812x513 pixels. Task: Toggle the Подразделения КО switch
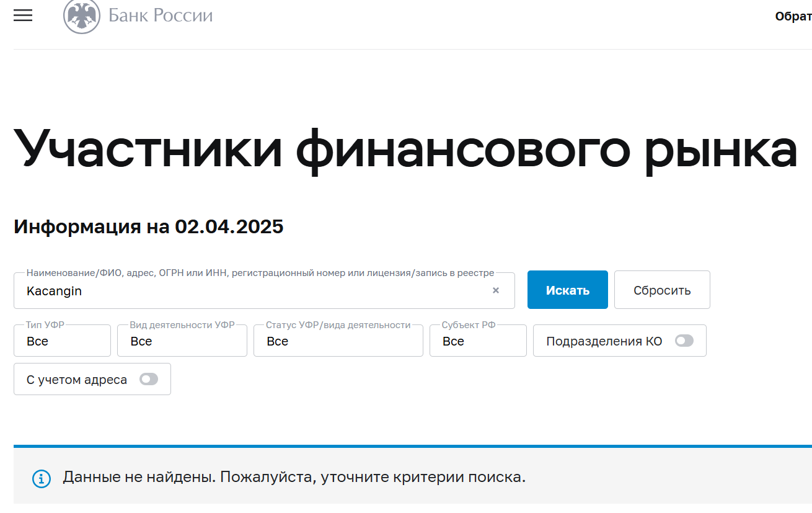pyautogui.click(x=684, y=341)
